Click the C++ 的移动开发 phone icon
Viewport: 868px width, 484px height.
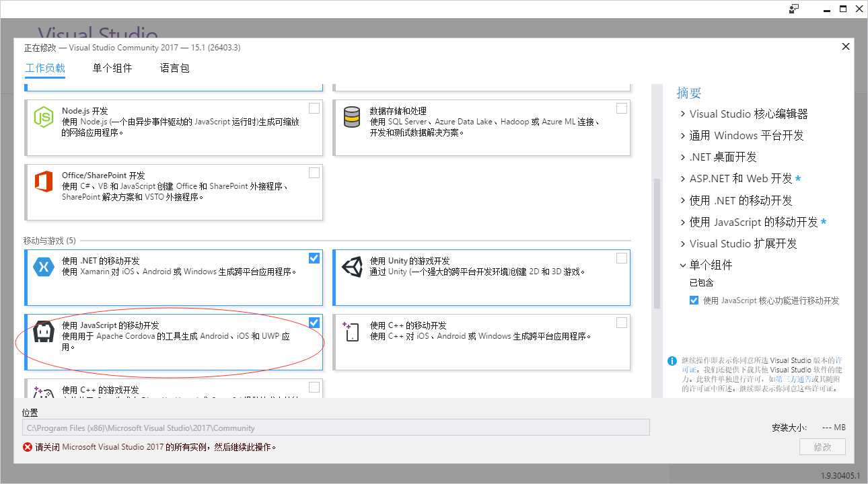pyautogui.click(x=351, y=331)
